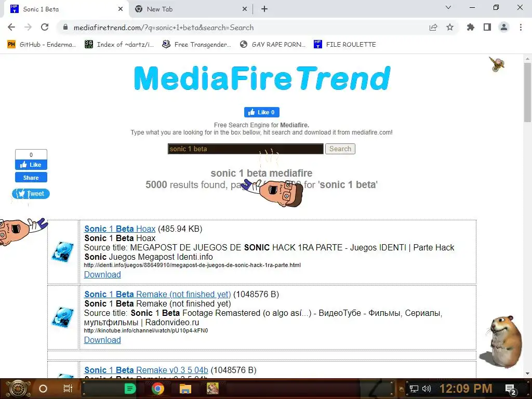The height and width of the screenshot is (399, 532).
Task: Select the Sonic 1 Beta tab
Action: coord(66,9)
